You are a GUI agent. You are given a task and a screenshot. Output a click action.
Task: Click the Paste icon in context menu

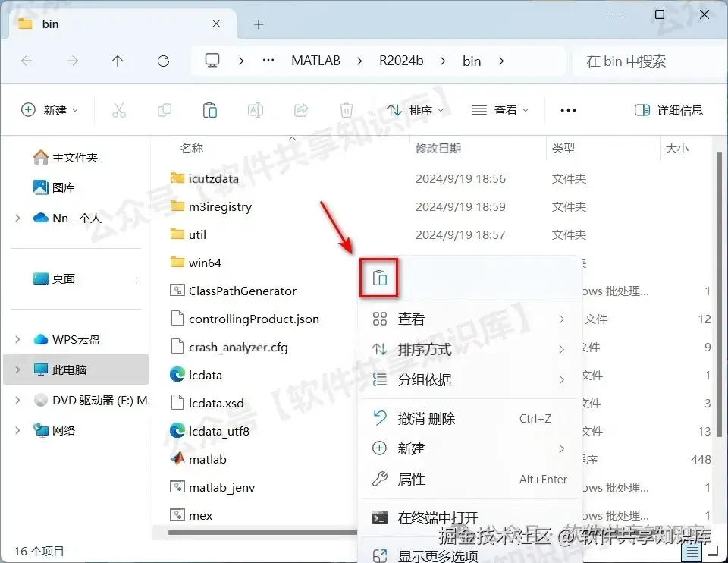point(379,278)
